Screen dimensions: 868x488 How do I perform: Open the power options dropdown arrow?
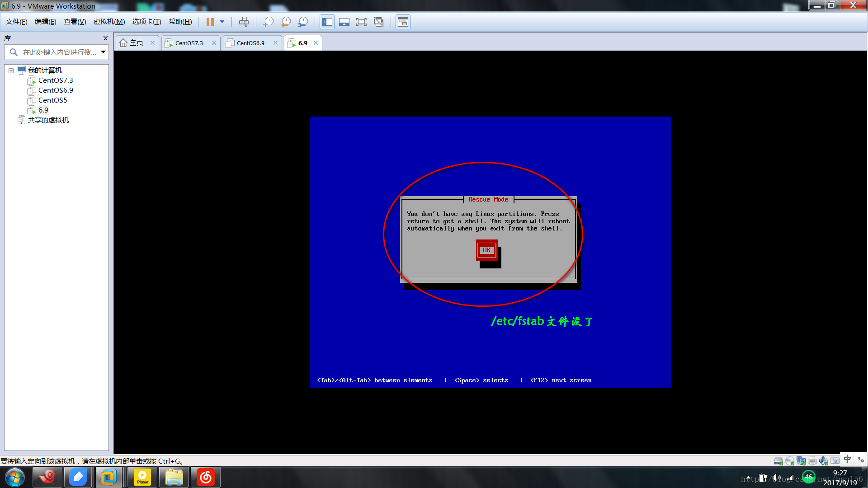click(x=222, y=22)
